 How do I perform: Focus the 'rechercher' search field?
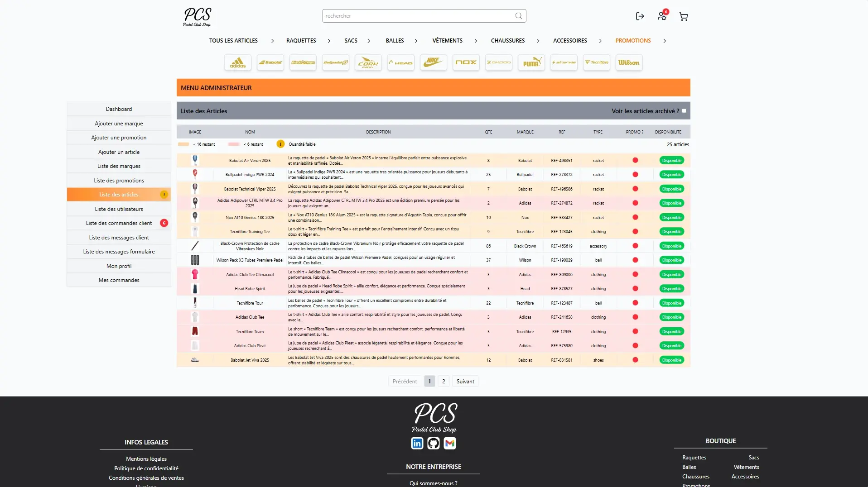[x=424, y=16]
